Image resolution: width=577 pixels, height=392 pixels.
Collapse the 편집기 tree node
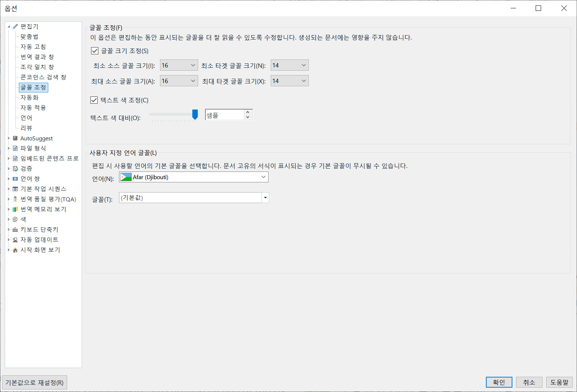[9, 26]
